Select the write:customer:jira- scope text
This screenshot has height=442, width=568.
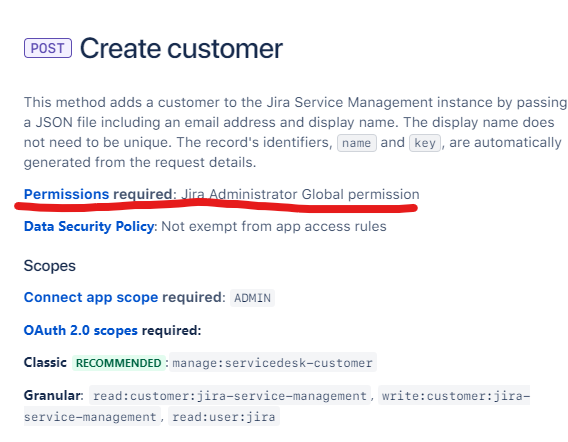(454, 396)
